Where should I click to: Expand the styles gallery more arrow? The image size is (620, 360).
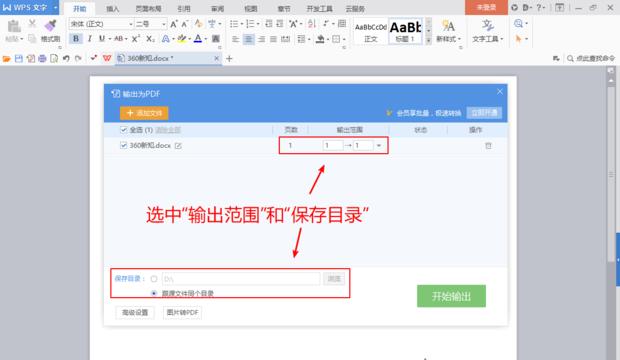[x=428, y=40]
